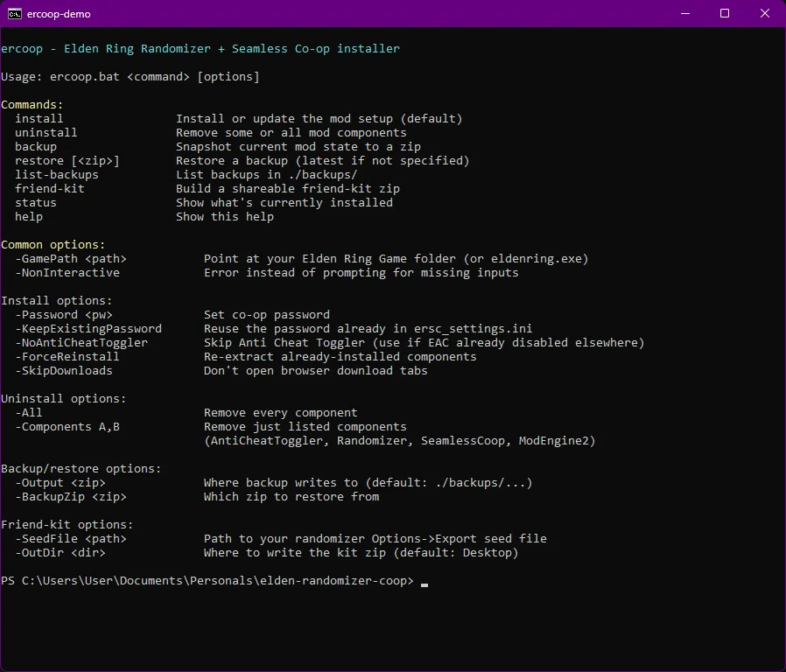Click the ercoop-demo window title text
Image resolution: width=786 pixels, height=672 pixels.
click(59, 14)
